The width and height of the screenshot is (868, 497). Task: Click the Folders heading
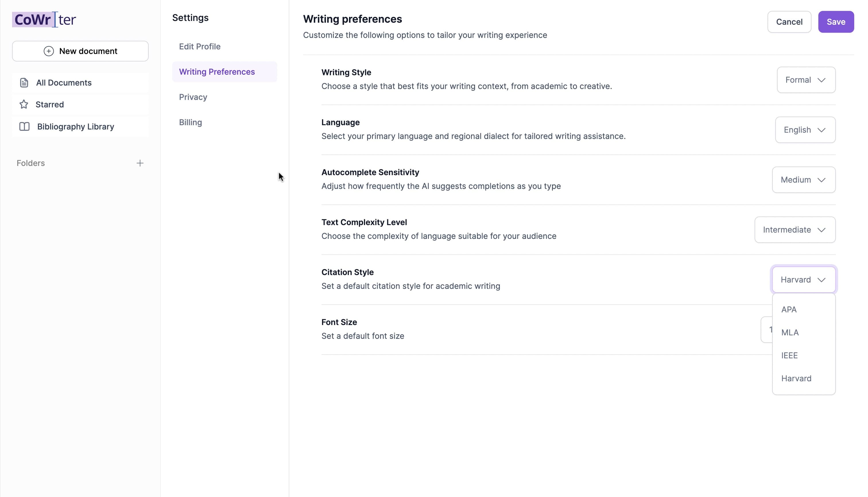point(31,163)
